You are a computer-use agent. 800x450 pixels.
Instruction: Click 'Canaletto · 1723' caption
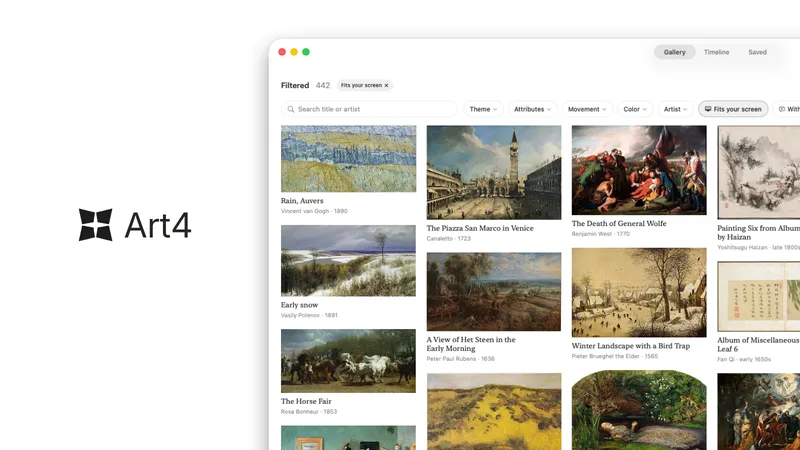448,239
